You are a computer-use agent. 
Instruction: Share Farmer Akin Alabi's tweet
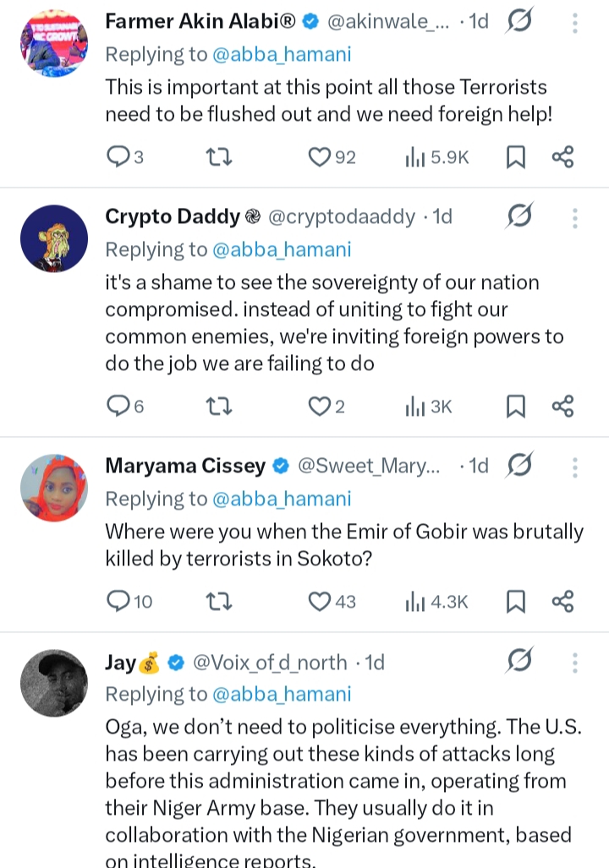tap(562, 156)
